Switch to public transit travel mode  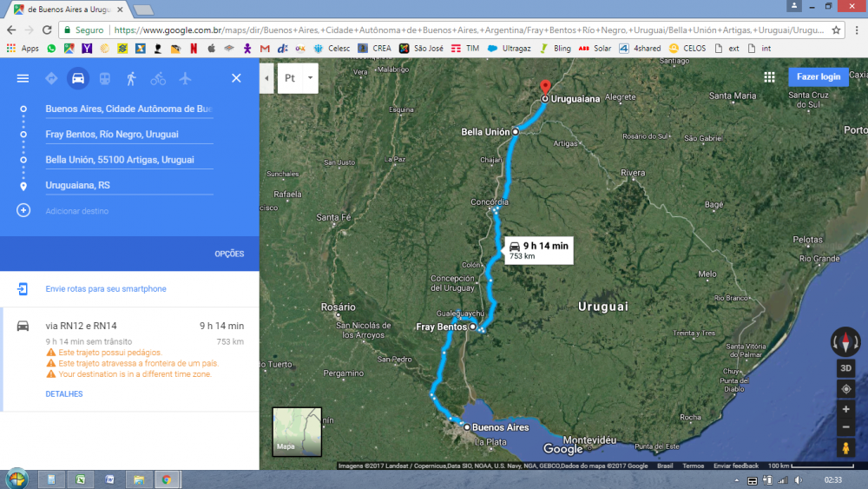coord(105,78)
